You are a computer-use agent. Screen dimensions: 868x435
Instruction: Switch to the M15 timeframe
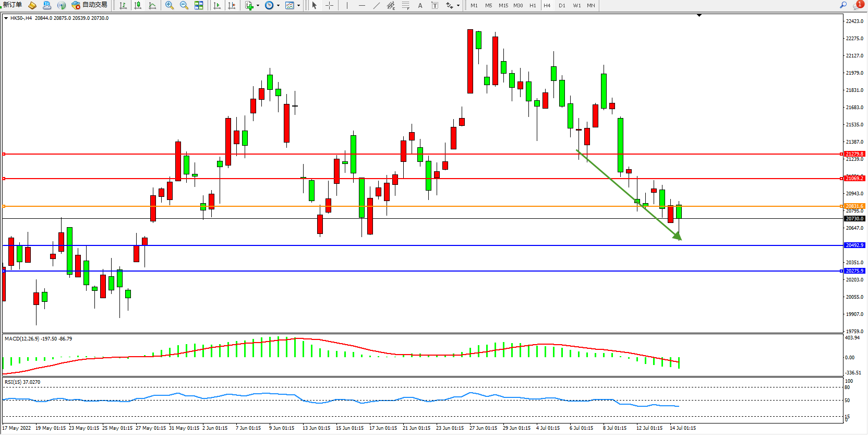[x=503, y=5]
